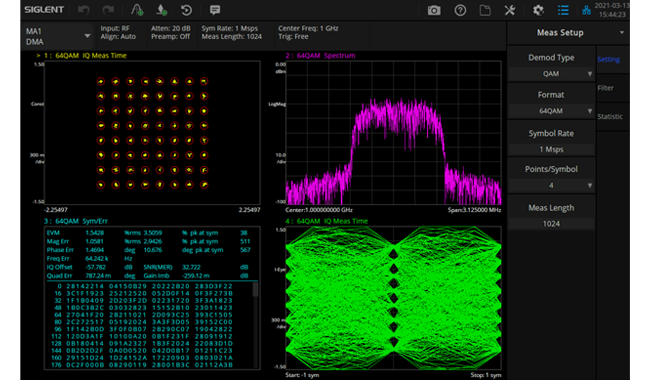Open the message bubble icon
650x380 pixels.
(x=215, y=10)
